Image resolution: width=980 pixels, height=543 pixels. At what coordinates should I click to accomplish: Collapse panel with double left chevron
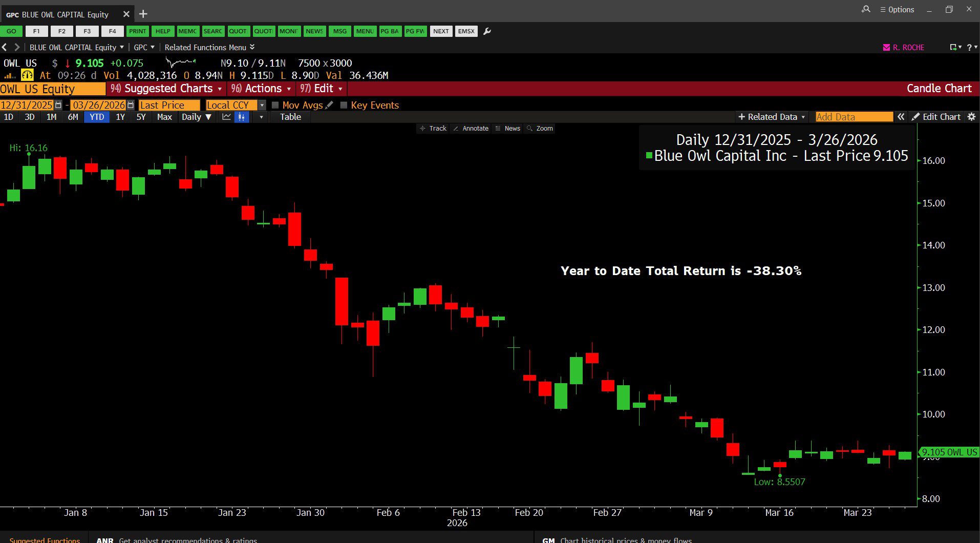click(x=901, y=117)
